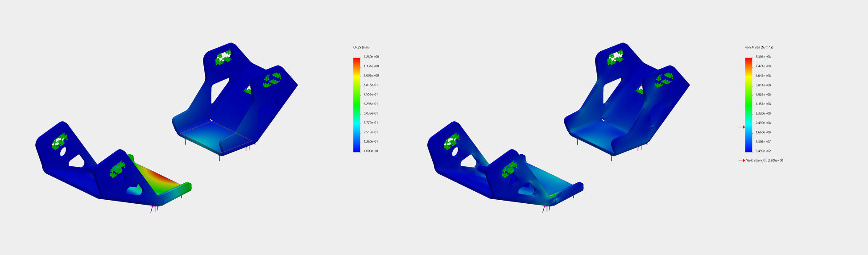
Task: Click the 1.008e+00 displacement legend value
Action: [371, 76]
